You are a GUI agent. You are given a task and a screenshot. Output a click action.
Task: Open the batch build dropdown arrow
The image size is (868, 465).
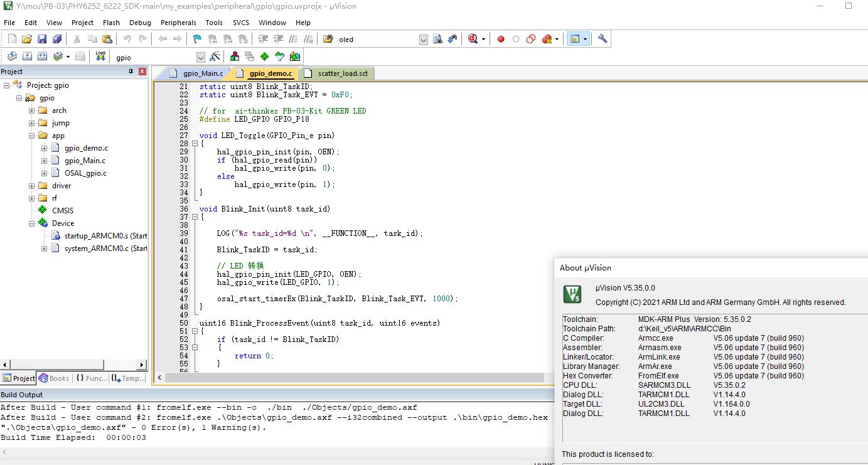click(68, 56)
